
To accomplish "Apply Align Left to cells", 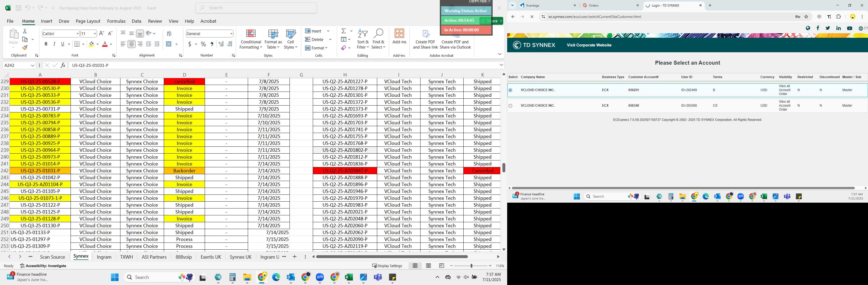I will click(123, 44).
